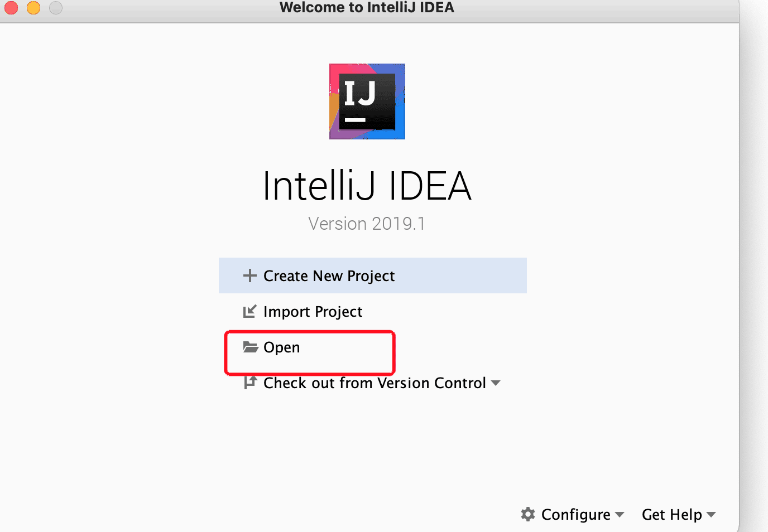Open the Get Help menu label
The image size is (768, 532).
coord(671,514)
